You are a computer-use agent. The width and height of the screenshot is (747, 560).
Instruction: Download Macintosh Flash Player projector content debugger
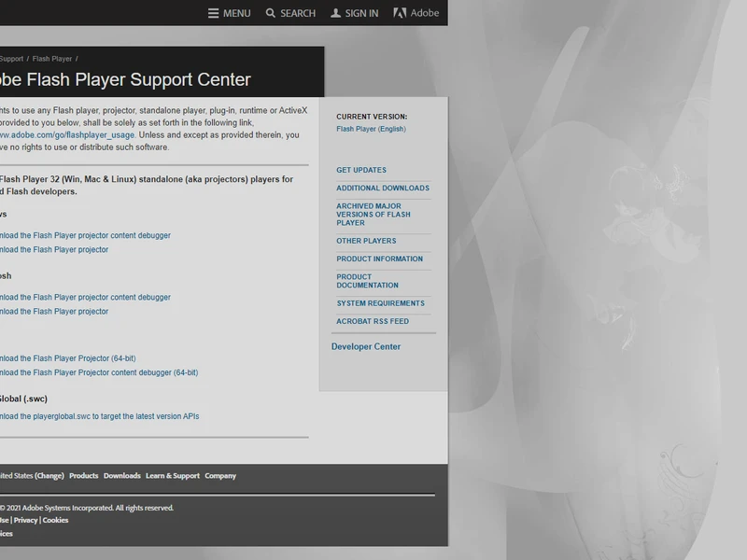click(x=85, y=297)
